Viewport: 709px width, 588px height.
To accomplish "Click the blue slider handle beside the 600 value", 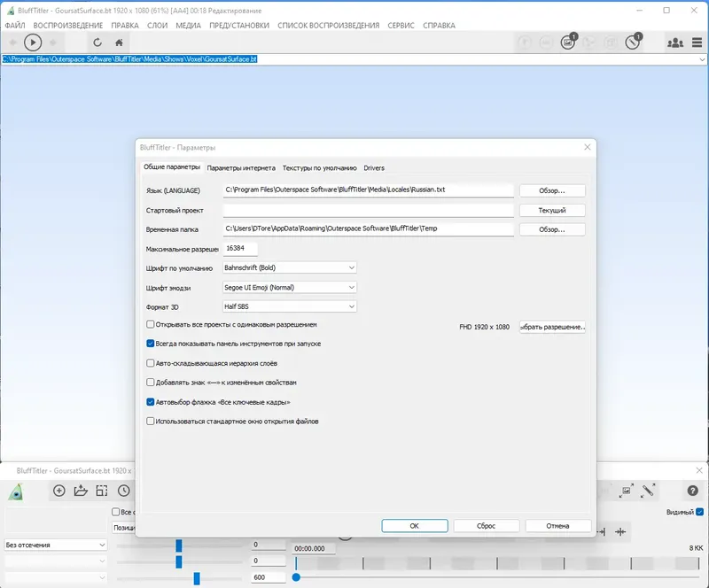I will pyautogui.click(x=197, y=578).
